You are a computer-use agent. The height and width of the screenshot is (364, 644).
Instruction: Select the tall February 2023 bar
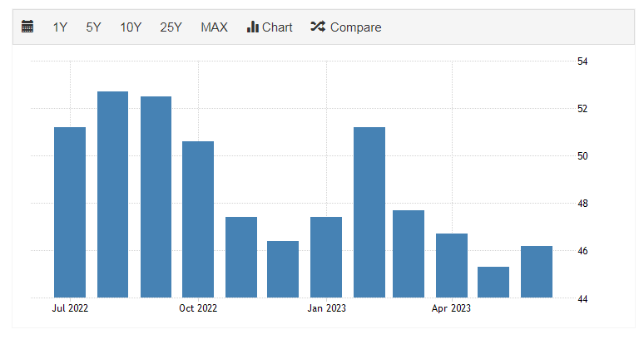(x=369, y=212)
